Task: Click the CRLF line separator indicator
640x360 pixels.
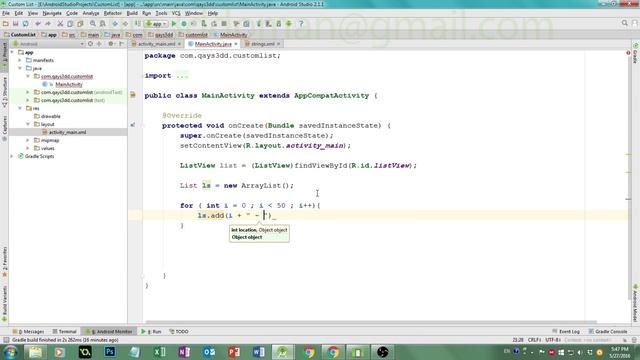Action: (x=534, y=340)
